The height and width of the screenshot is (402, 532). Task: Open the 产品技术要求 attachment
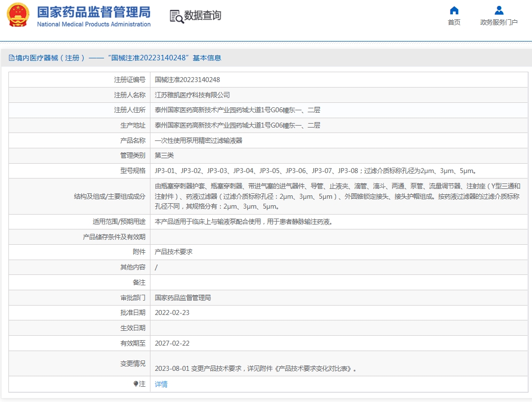click(173, 252)
